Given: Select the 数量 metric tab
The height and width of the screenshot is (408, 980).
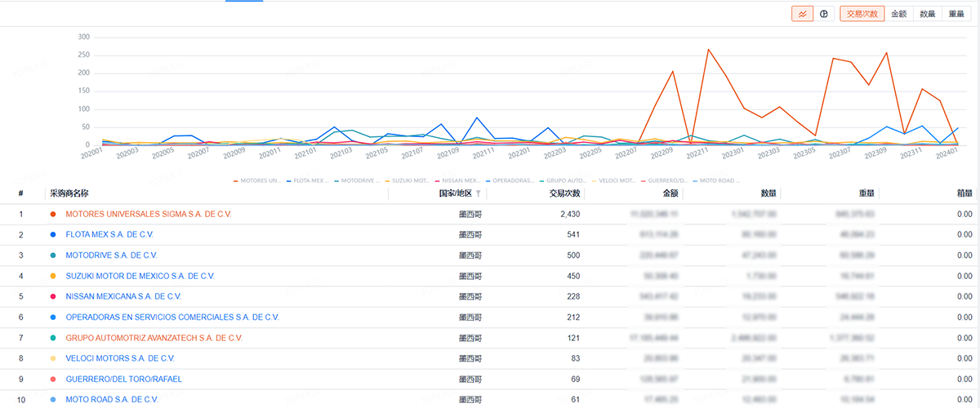Looking at the screenshot, I should pos(928,14).
